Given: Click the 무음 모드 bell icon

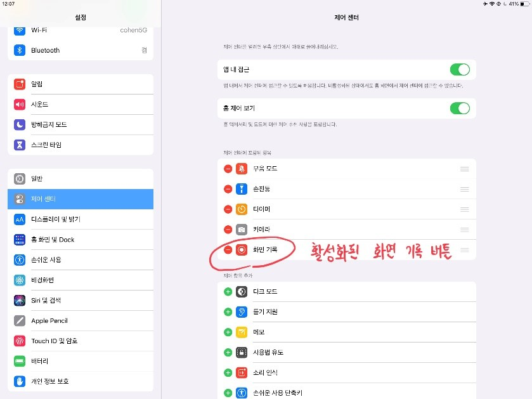Looking at the screenshot, I should click(242, 169).
